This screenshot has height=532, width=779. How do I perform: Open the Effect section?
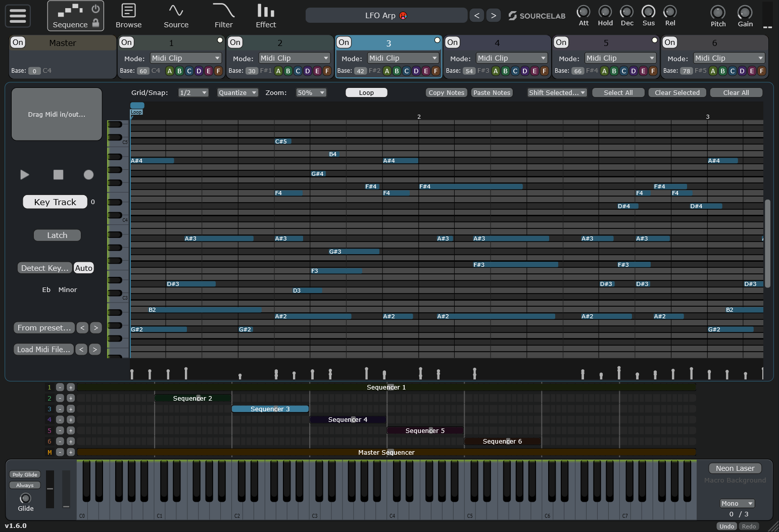266,16
